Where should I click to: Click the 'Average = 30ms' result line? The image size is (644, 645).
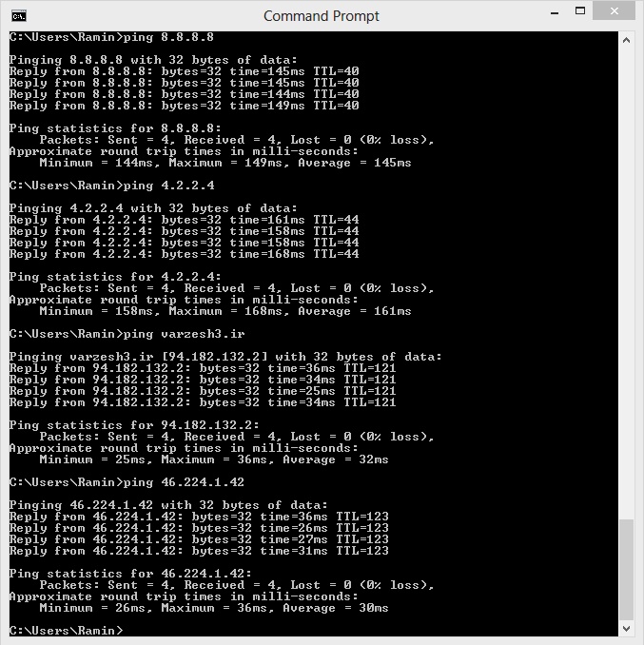point(214,608)
